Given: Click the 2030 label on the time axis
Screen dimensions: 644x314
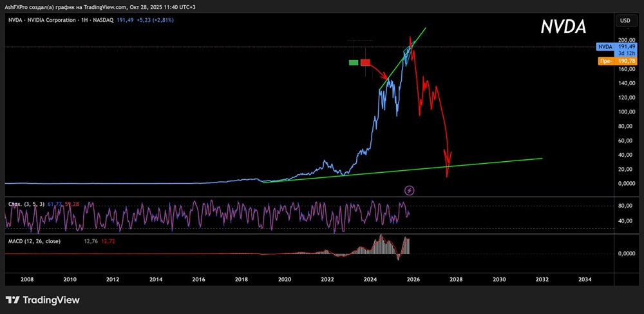Looking at the screenshot, I should 499,279.
